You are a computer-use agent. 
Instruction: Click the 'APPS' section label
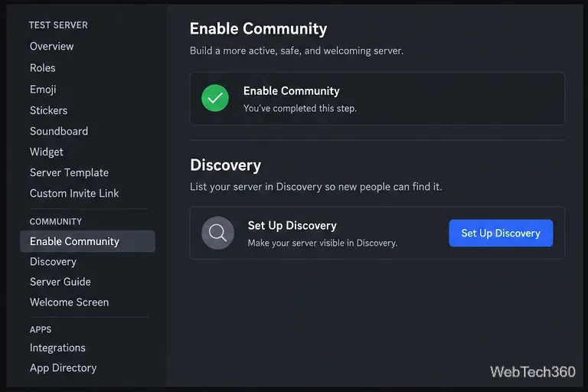[x=41, y=330]
